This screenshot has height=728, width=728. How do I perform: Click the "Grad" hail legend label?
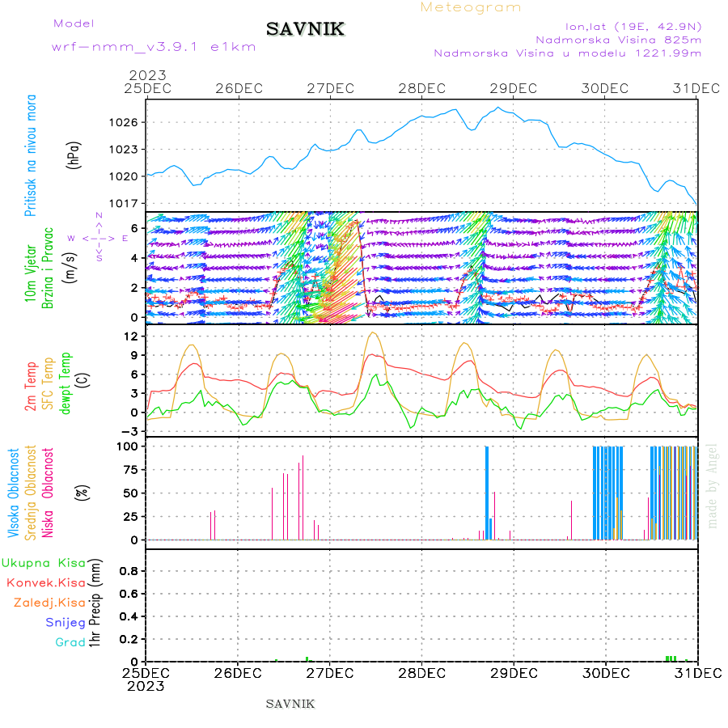70,642
